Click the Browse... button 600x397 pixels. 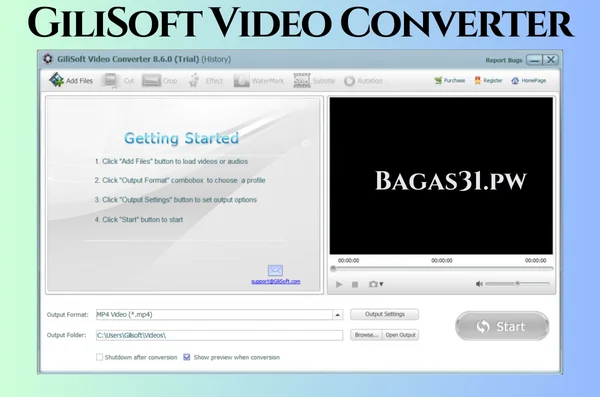[x=366, y=335]
